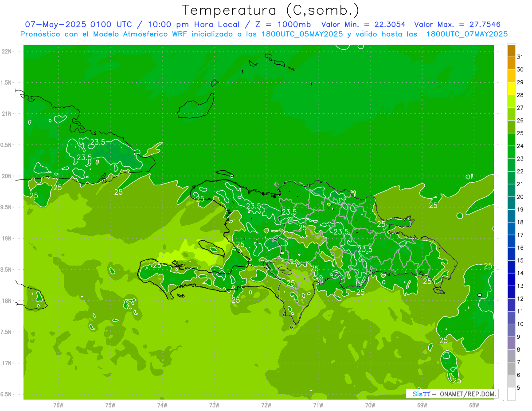Click the "18N" latitude axis label
The width and height of the screenshot is (532, 411).
pyautogui.click(x=7, y=301)
